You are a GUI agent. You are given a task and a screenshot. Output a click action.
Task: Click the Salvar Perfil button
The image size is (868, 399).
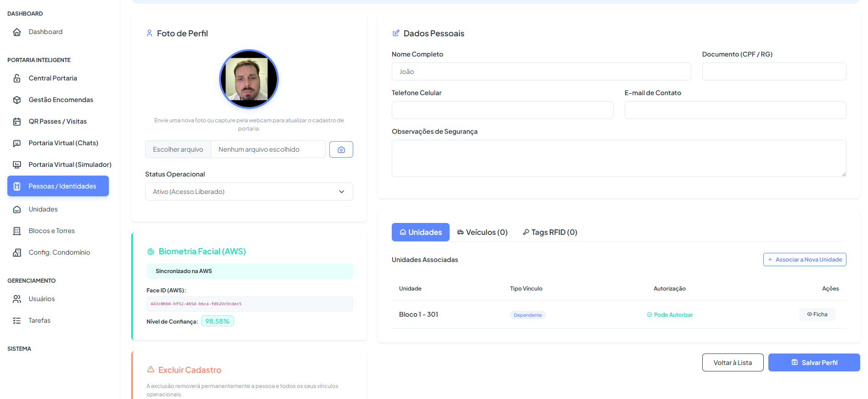coord(814,363)
